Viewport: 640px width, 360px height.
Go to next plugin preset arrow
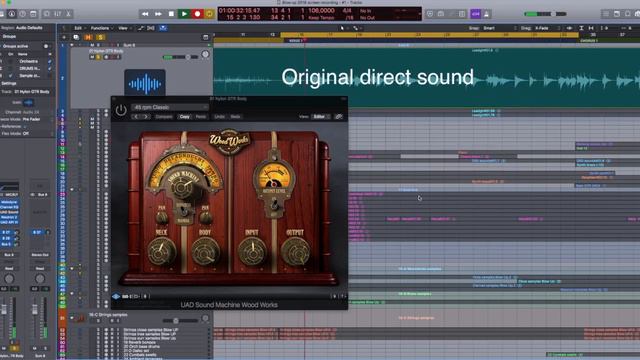coord(146,117)
